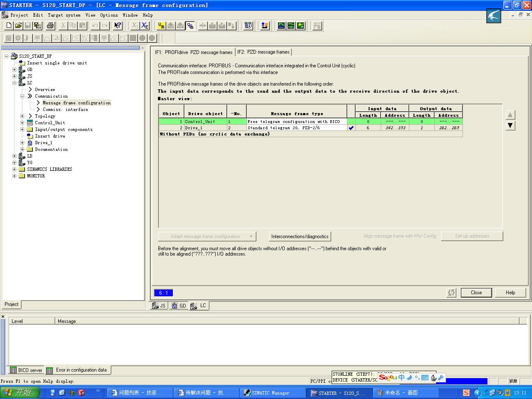Viewport: 532px width, 399px height.
Task: Expand Input/output components folder
Action: (22, 129)
